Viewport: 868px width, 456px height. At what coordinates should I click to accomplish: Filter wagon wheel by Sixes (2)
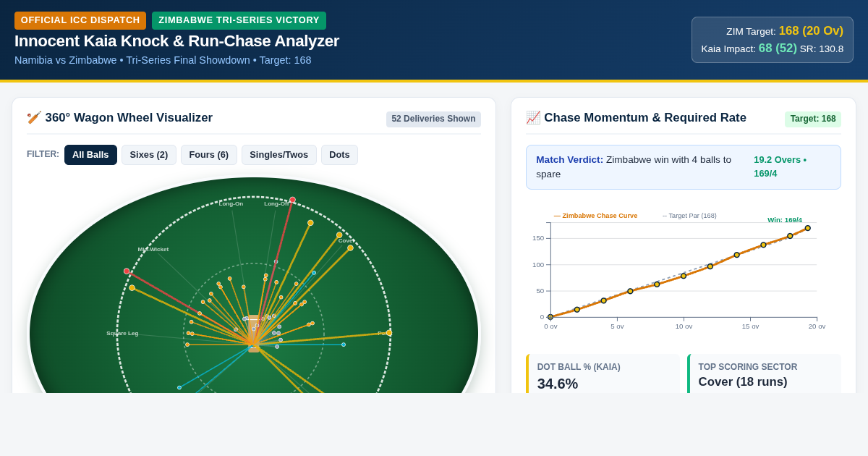click(x=149, y=155)
